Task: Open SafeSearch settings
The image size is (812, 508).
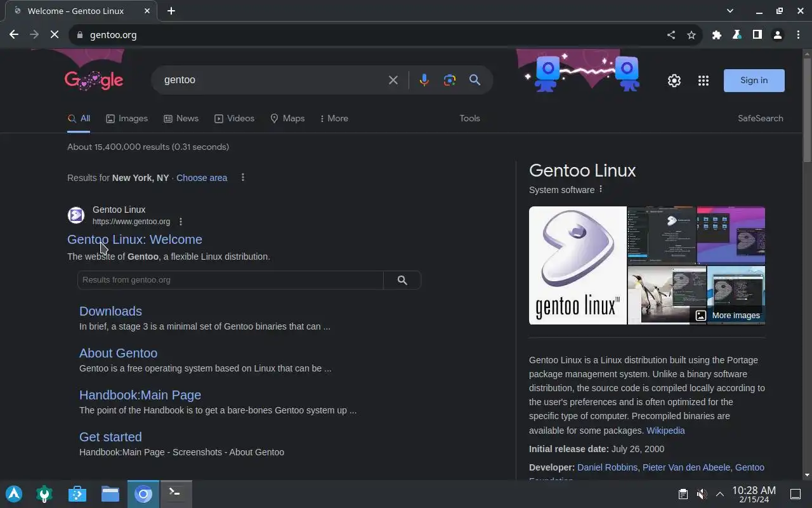Action: tap(760, 119)
